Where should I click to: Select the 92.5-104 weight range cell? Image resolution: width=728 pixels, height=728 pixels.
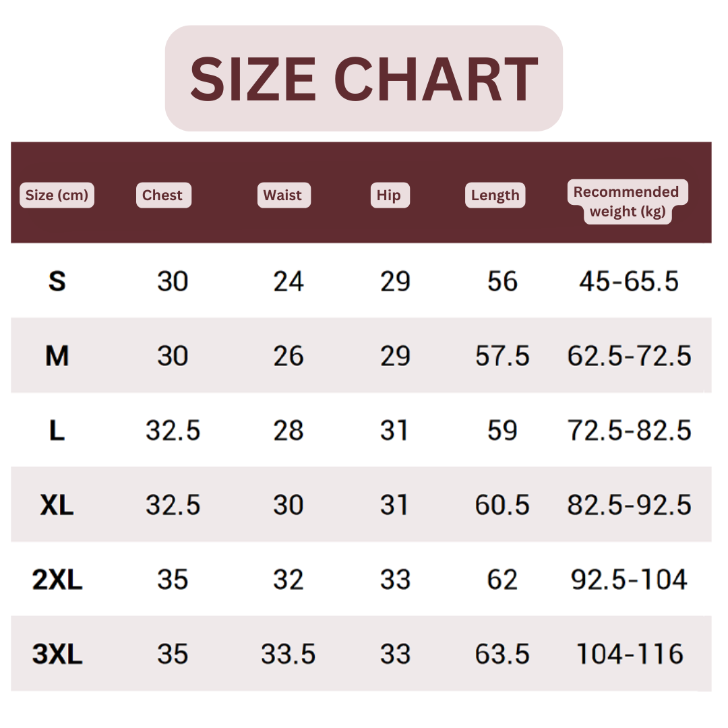coord(629,580)
